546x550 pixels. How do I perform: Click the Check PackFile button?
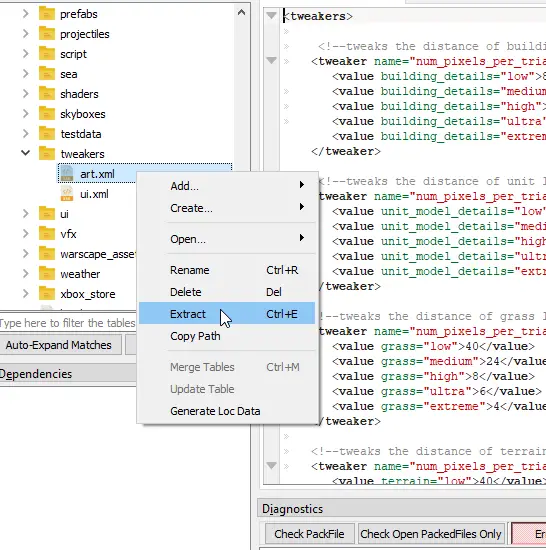point(309,534)
